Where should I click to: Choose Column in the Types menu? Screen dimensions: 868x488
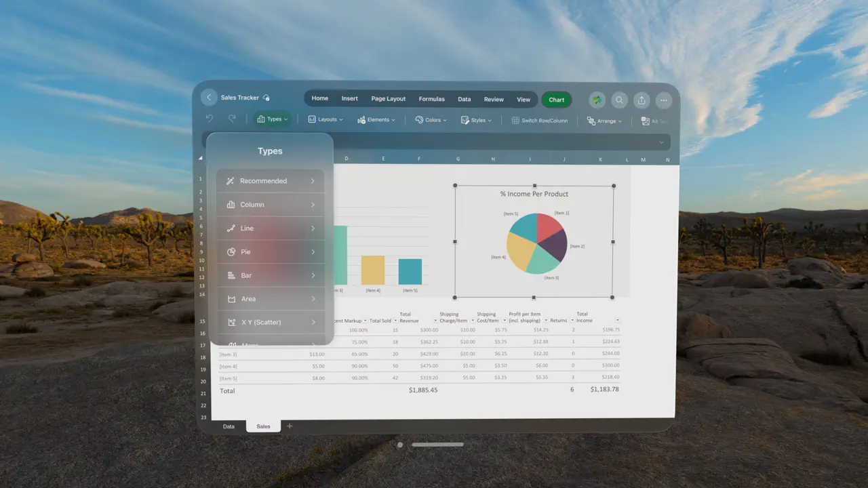pyautogui.click(x=271, y=205)
